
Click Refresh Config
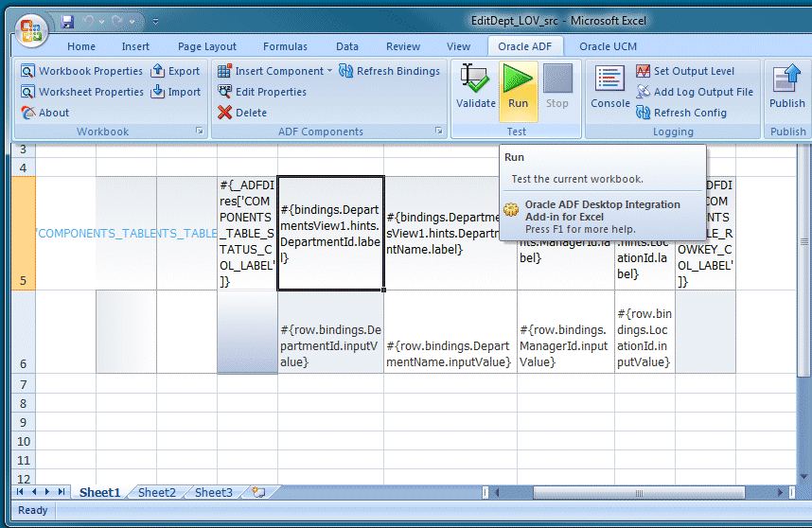(681, 113)
